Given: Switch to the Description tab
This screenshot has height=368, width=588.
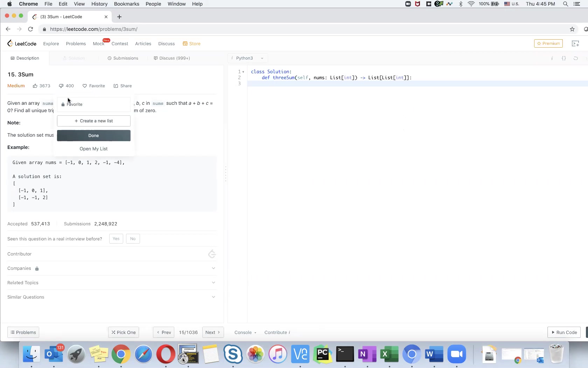Looking at the screenshot, I should tap(25, 58).
